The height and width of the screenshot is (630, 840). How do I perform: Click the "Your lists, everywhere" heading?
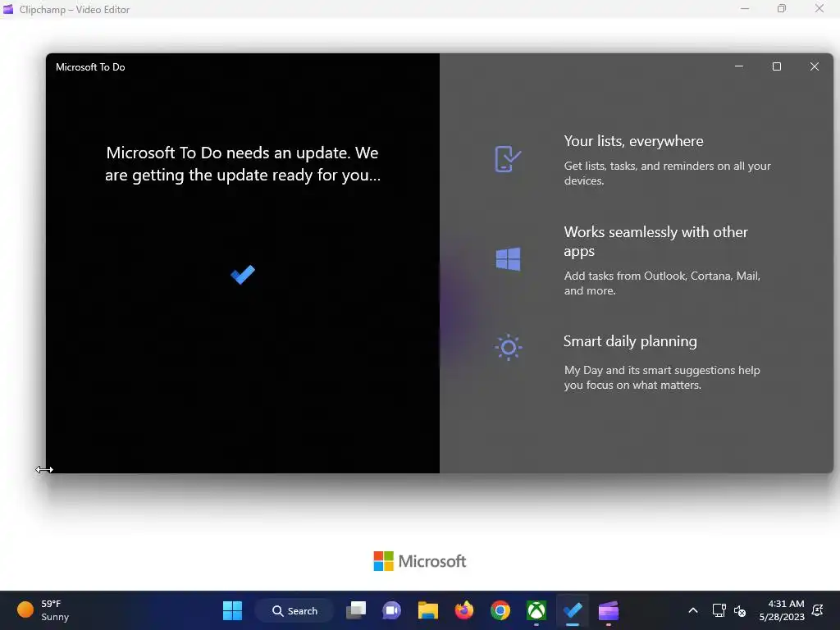634,141
